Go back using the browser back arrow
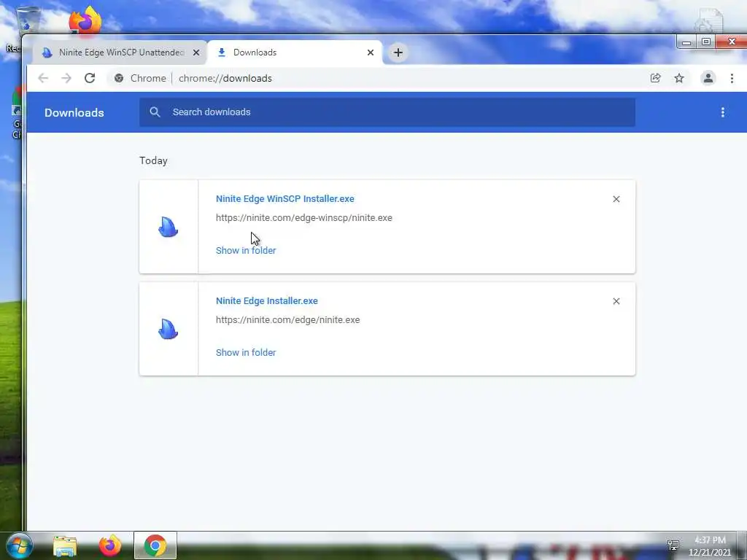 (x=43, y=78)
